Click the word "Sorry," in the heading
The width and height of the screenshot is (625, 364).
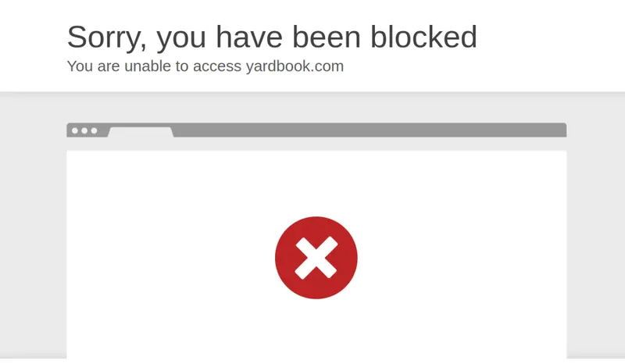[x=107, y=37]
